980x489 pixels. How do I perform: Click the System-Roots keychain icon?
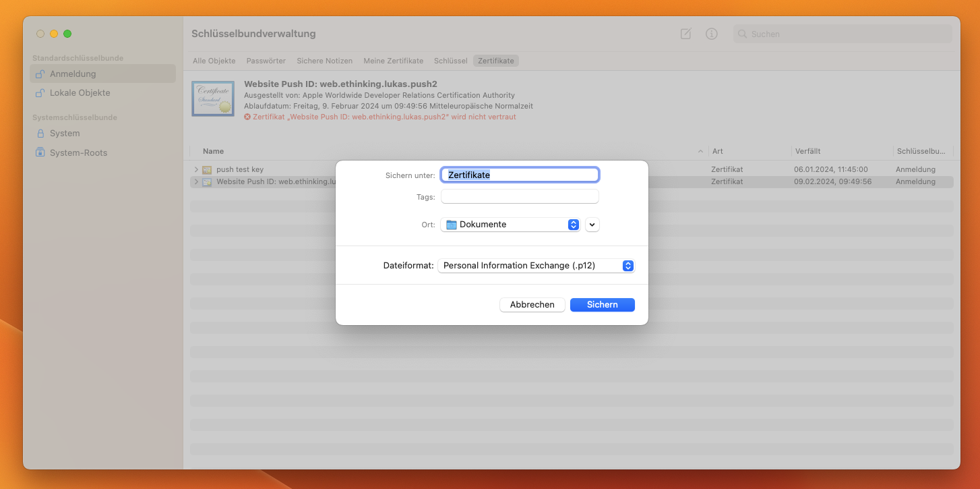[40, 152]
